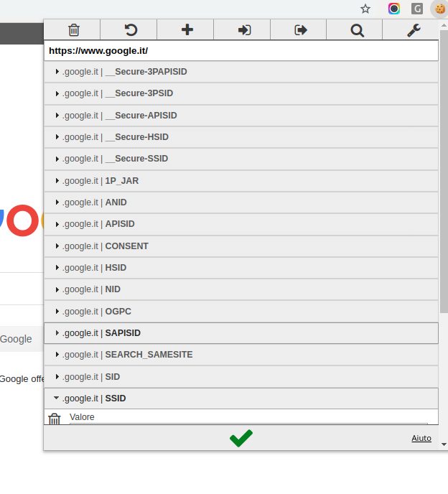Expand the 1P_JAR cookie row

(241, 181)
